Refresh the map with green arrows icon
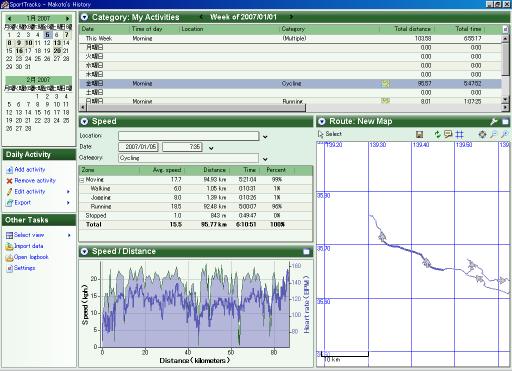 (x=437, y=134)
